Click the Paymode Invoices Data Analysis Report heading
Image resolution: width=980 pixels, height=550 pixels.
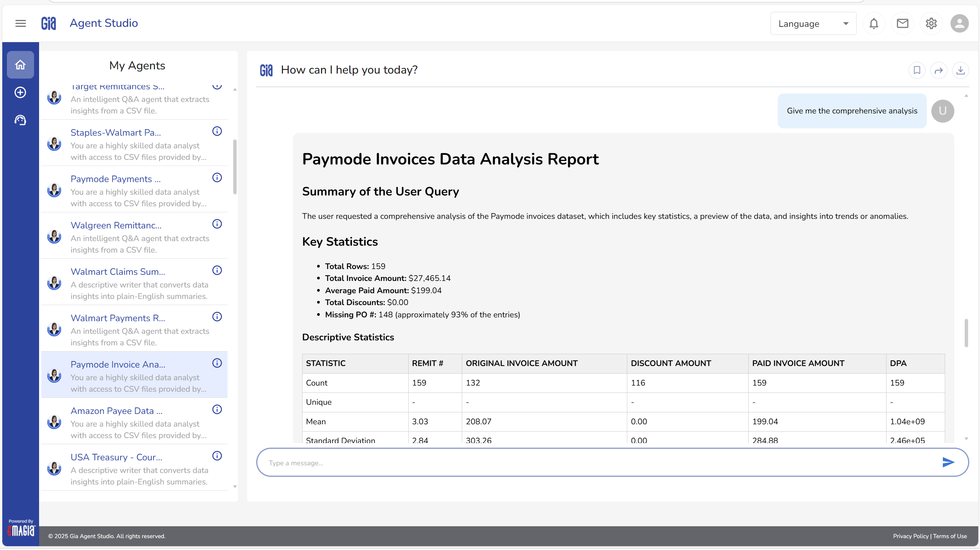click(450, 159)
